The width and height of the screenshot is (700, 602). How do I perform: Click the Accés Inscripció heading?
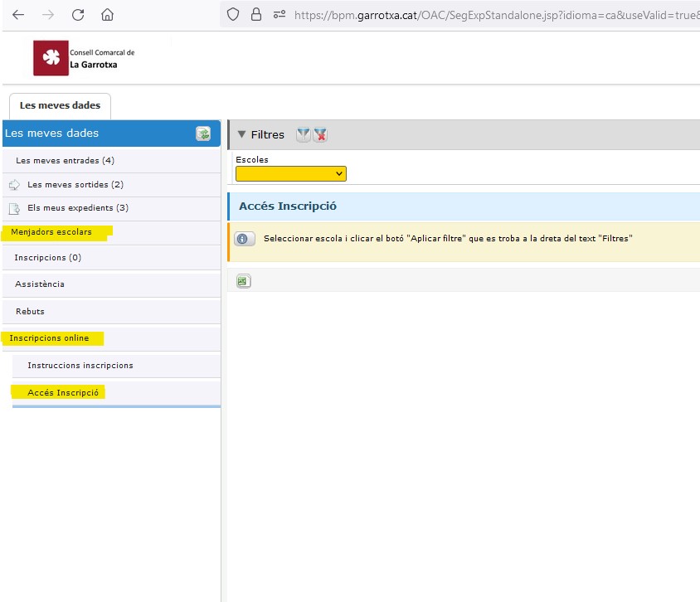tap(288, 206)
